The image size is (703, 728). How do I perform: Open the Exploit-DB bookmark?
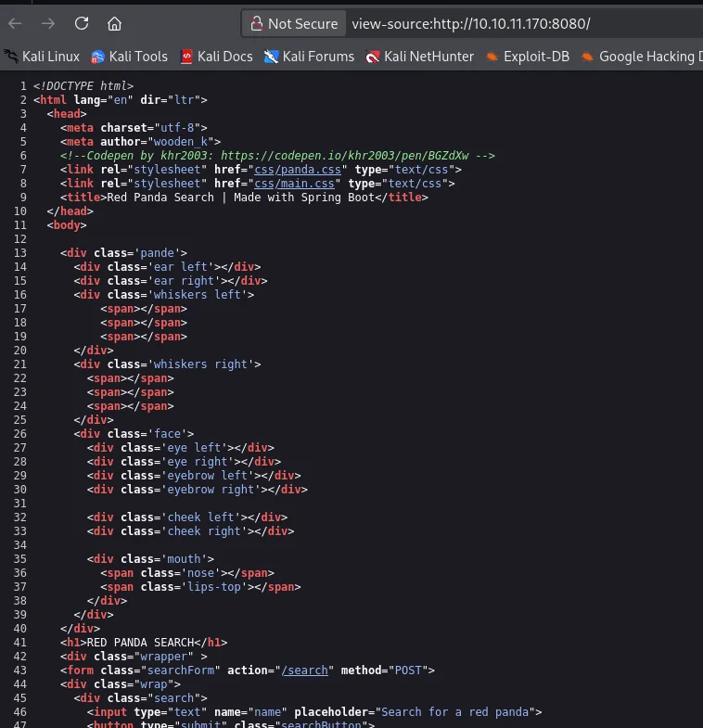(528, 57)
